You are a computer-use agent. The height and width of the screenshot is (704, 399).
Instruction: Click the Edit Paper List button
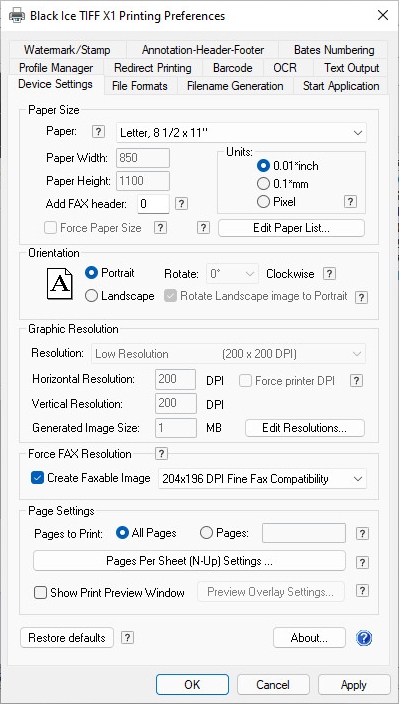pos(291,228)
